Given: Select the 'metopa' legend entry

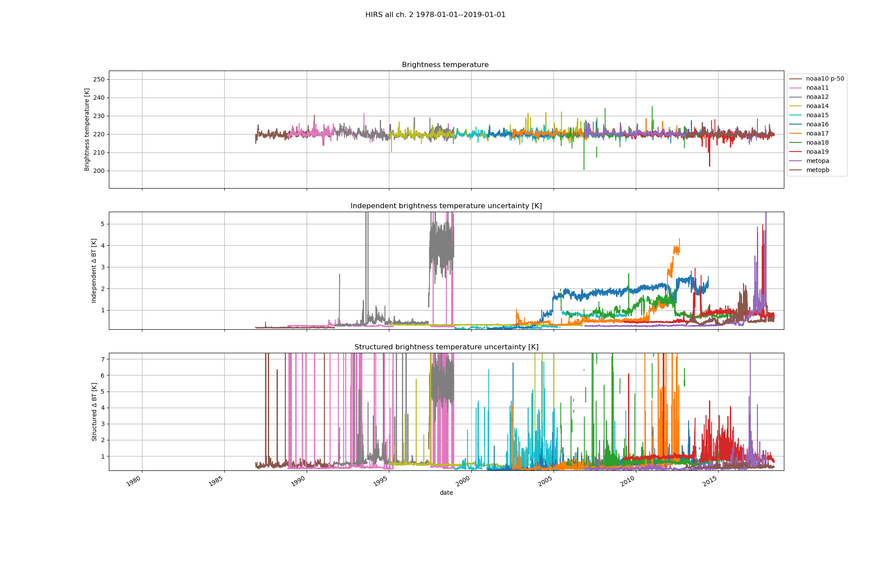Looking at the screenshot, I should (x=809, y=161).
